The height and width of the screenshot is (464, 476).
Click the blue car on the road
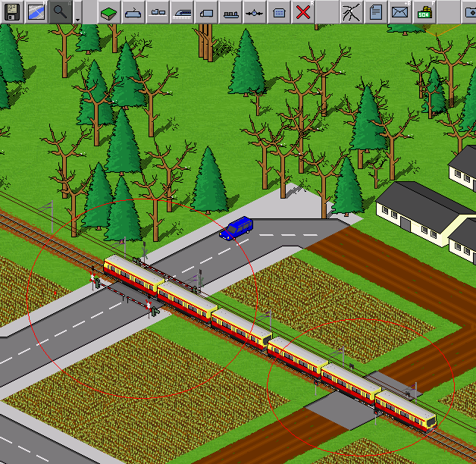(237, 228)
